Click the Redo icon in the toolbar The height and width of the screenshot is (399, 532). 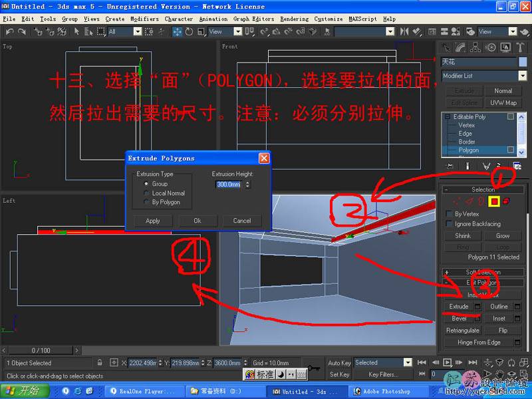pos(22,32)
